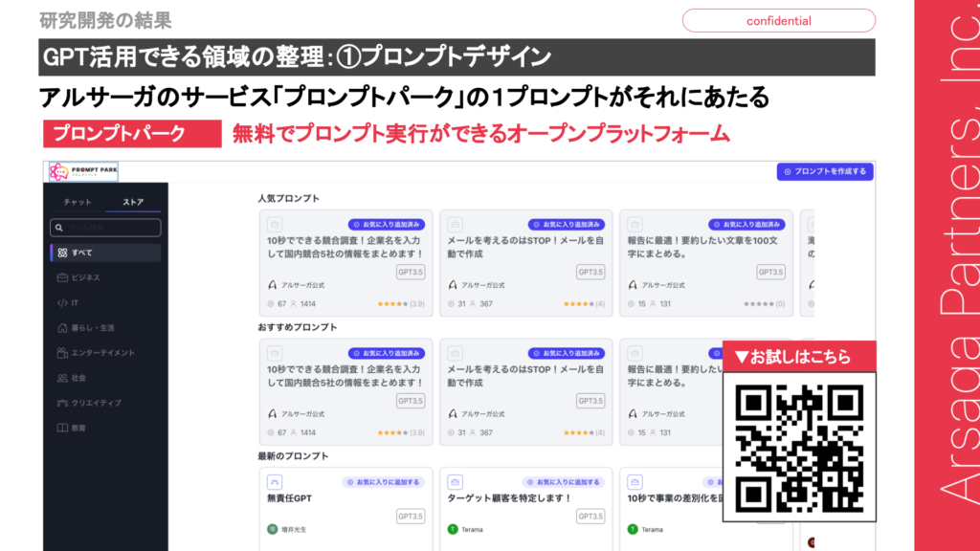Image resolution: width=980 pixels, height=551 pixels.
Task: Toggle favorite on 人気 報告に最適 card
Action: [x=746, y=224]
